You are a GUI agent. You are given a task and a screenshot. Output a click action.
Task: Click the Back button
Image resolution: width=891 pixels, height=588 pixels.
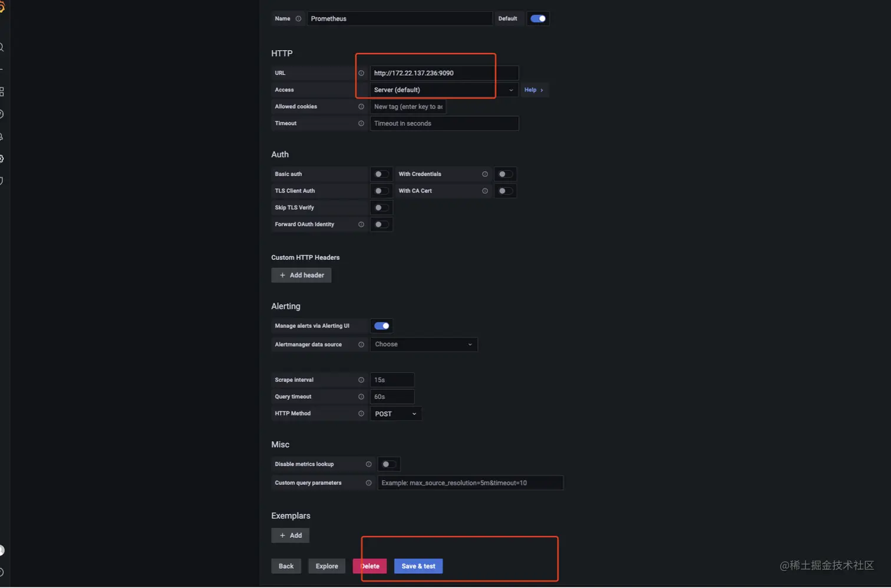pos(286,566)
